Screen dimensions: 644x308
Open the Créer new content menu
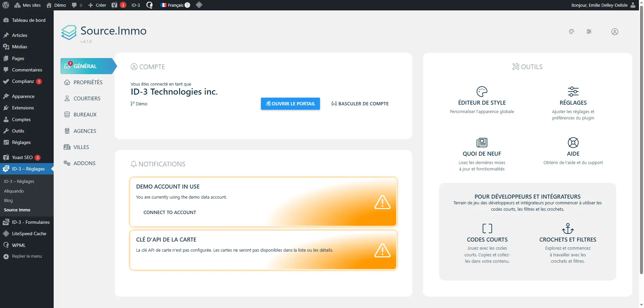pyautogui.click(x=97, y=5)
